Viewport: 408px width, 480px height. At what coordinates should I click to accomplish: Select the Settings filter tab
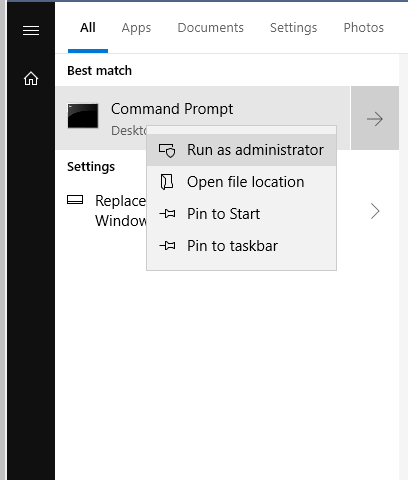point(294,28)
